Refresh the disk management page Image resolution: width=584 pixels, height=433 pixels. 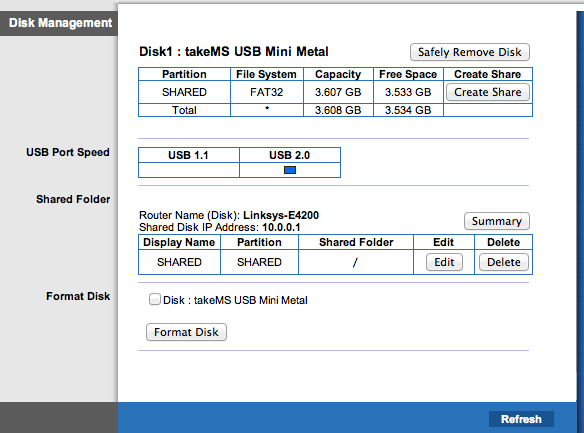click(x=521, y=419)
